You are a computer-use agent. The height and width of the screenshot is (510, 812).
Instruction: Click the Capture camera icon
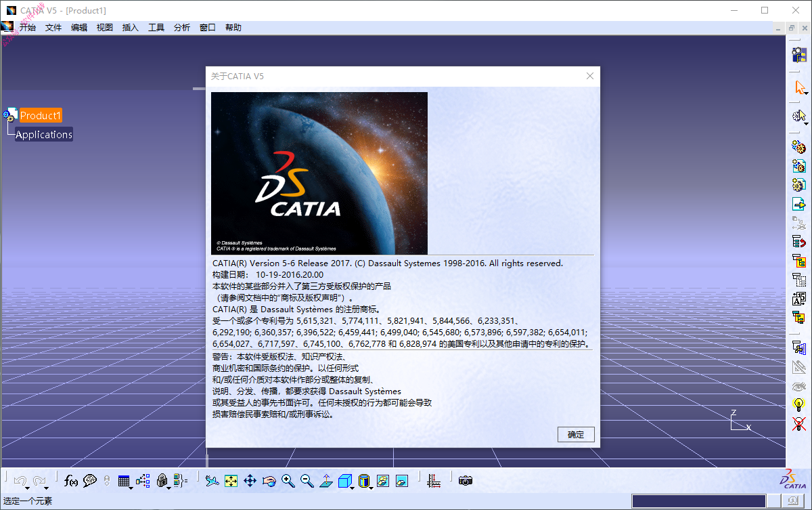(466, 481)
